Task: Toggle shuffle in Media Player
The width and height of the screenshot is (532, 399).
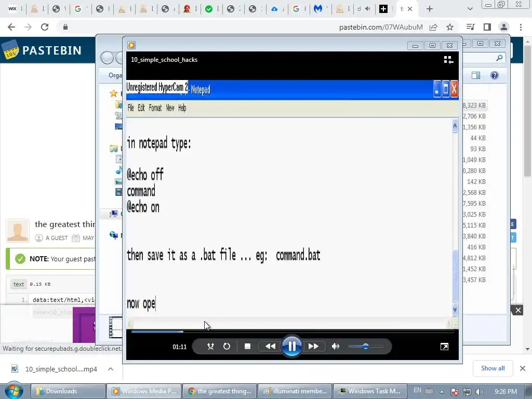Action: tap(210, 347)
